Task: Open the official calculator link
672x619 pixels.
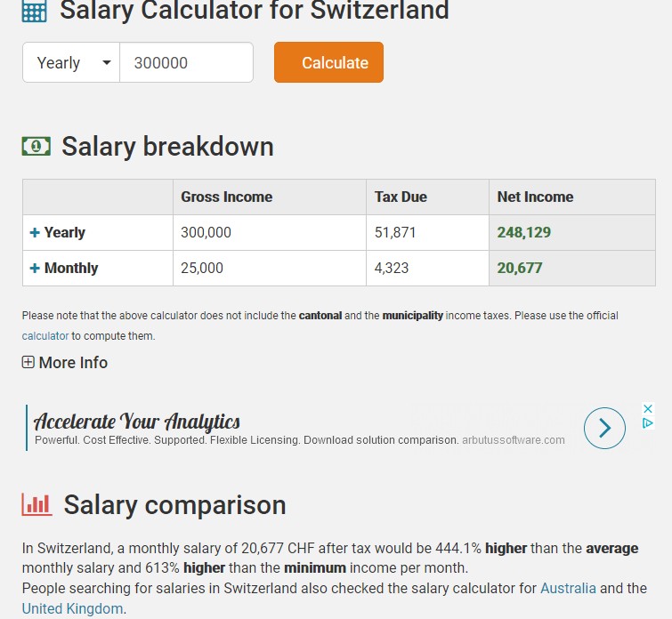Action: pyautogui.click(x=45, y=336)
